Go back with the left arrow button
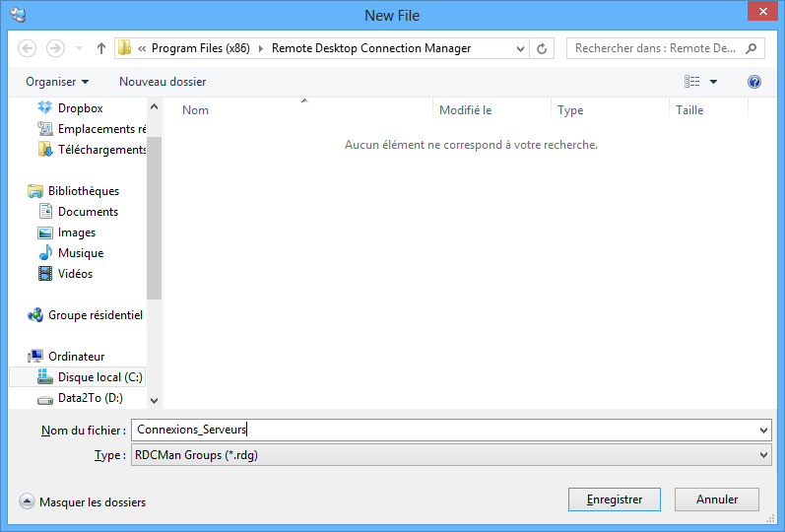This screenshot has width=785, height=532. (27, 48)
